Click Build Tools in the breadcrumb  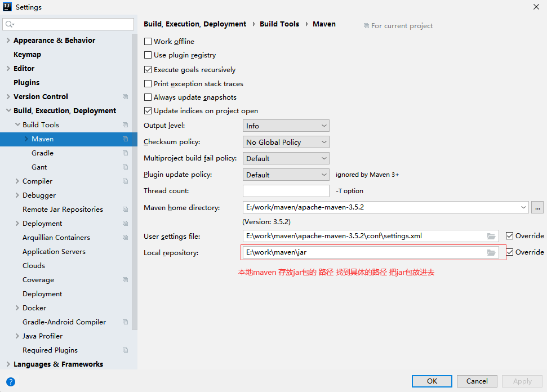tap(279, 24)
